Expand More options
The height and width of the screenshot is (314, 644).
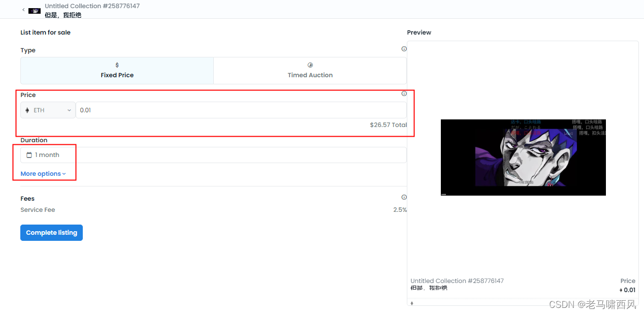click(43, 174)
